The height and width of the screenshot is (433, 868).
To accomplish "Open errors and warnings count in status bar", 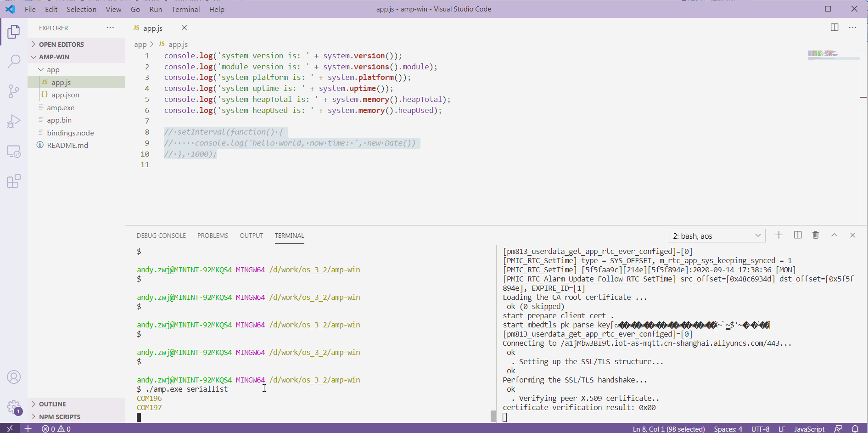I will [56, 429].
